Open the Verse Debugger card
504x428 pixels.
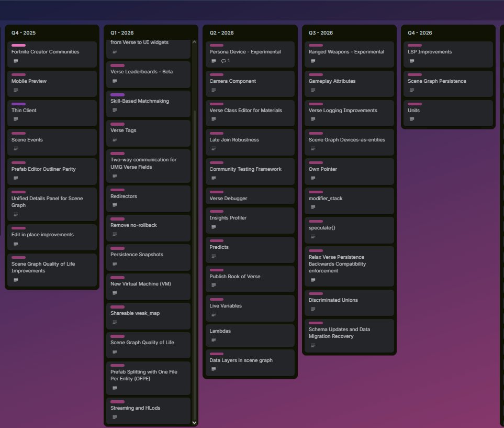tap(250, 196)
